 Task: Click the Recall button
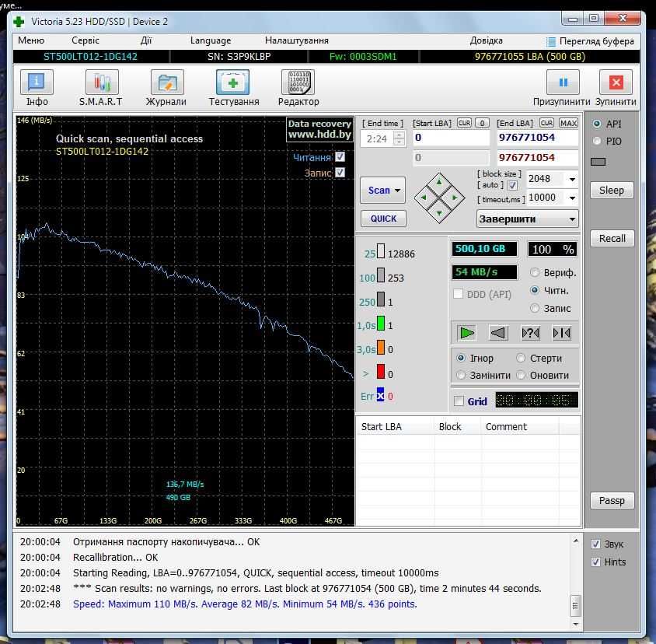pyautogui.click(x=612, y=238)
